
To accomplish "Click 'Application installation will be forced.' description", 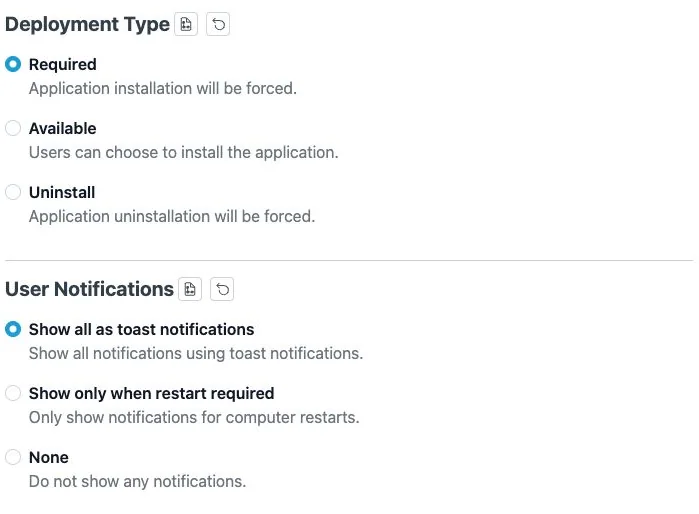I will tap(163, 88).
